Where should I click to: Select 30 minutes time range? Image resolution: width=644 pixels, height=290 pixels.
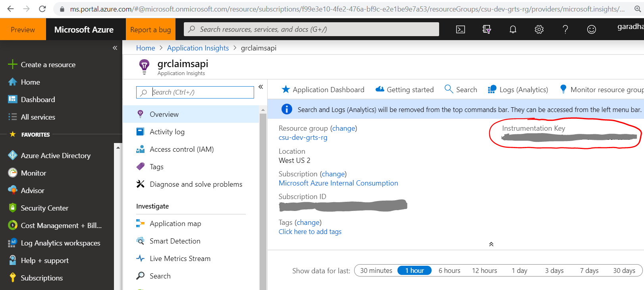tap(376, 271)
